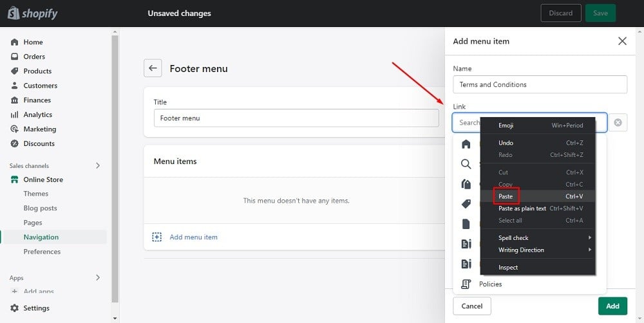
Task: Open Navigation under Online Store
Action: coord(41,237)
